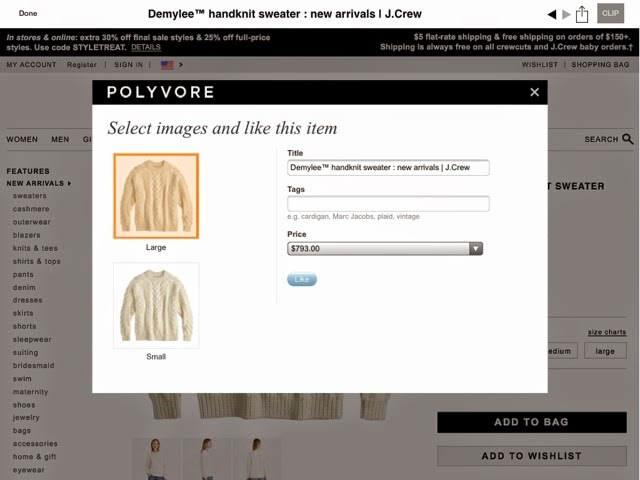Click the CLIP button

(x=610, y=13)
